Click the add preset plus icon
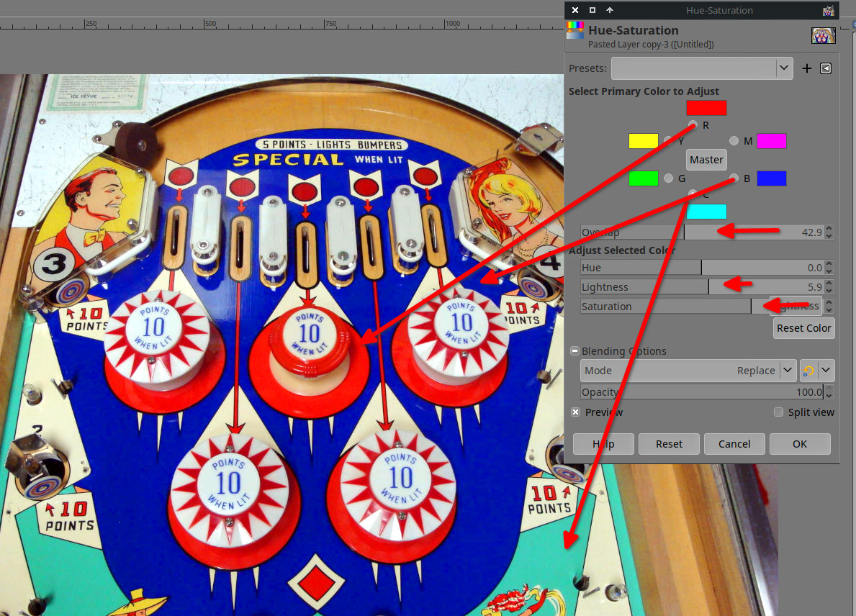This screenshot has width=856, height=616. tap(807, 68)
